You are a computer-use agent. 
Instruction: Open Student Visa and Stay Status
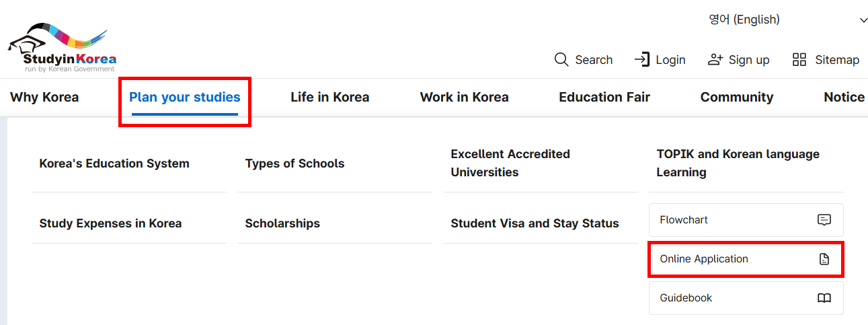click(x=535, y=223)
